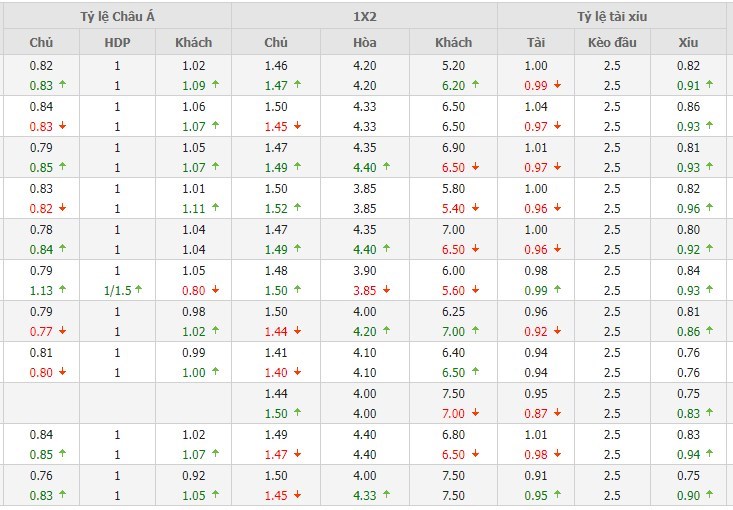Click the Kèo đầu column header
This screenshot has height=510, width=733.
612,43
